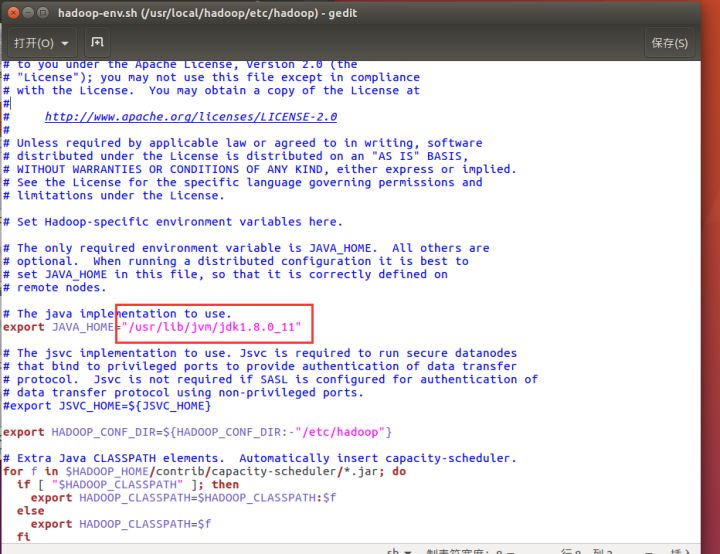
Task: Click the "/etc/hadoop" string
Action: [x=340, y=432]
